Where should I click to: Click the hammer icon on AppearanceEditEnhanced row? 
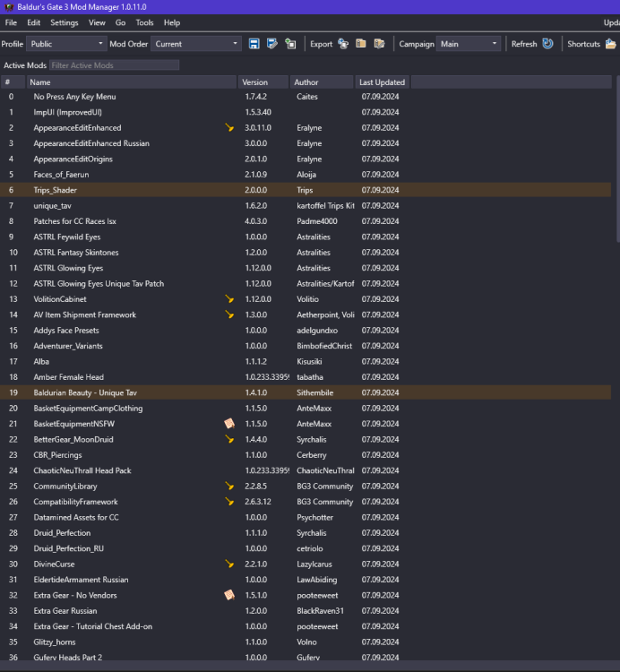[x=229, y=128]
